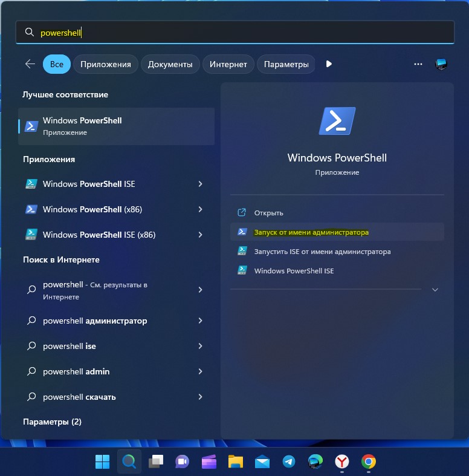Open Yandex Browser from the taskbar
The width and height of the screenshot is (469, 476).
[x=342, y=461]
